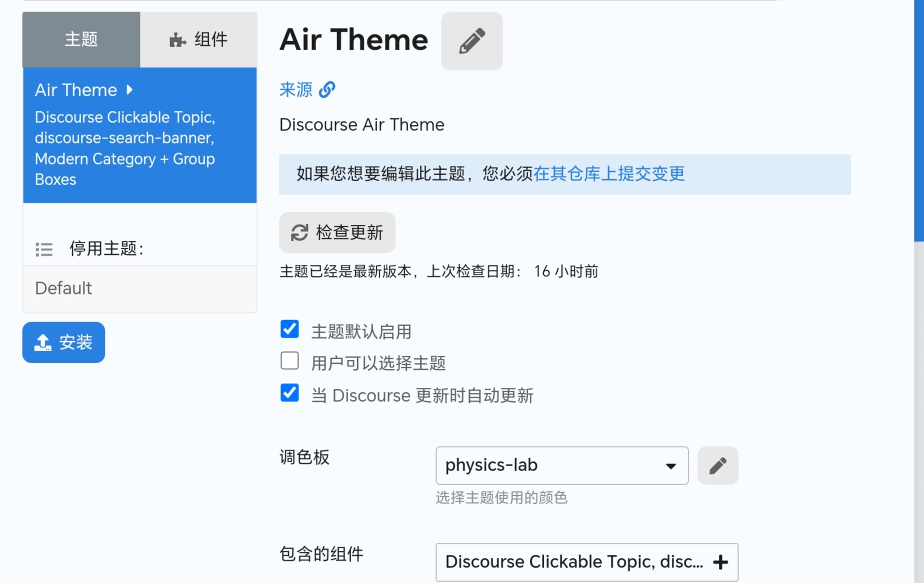Viewport: 924px width, 583px height.
Task: Uncheck 主题默认启用 checkbox
Action: point(289,329)
